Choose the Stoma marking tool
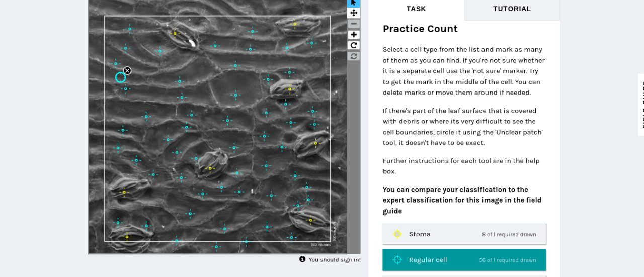Image resolution: width=644 pixels, height=277 pixels. 464,234
